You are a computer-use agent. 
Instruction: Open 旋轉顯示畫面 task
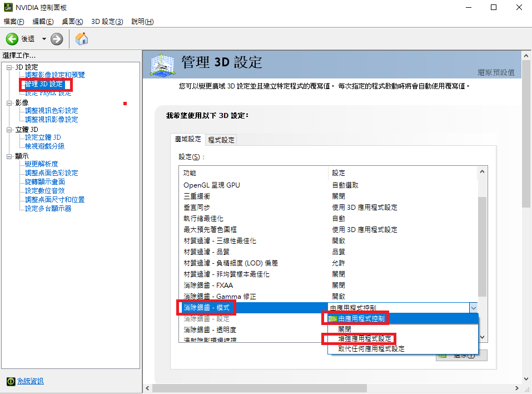click(45, 182)
